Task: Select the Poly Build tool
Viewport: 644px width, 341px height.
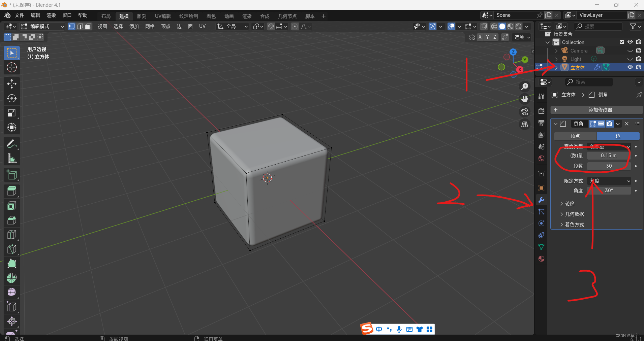Action: pyautogui.click(x=12, y=263)
